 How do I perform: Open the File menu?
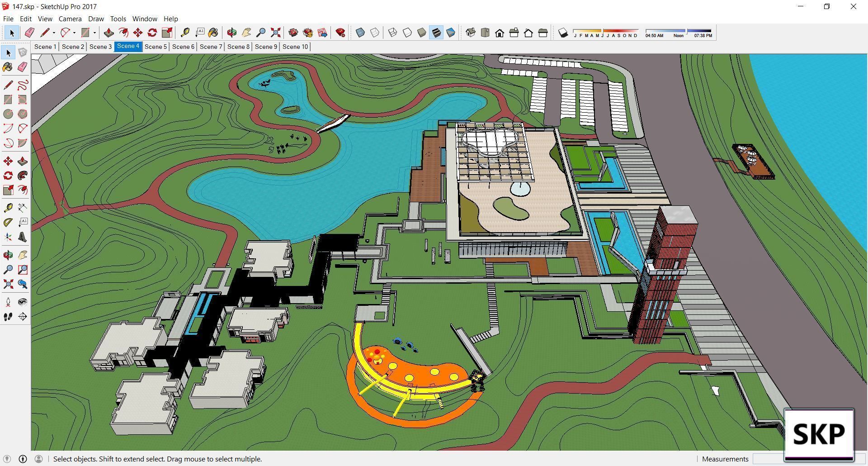pos(8,19)
